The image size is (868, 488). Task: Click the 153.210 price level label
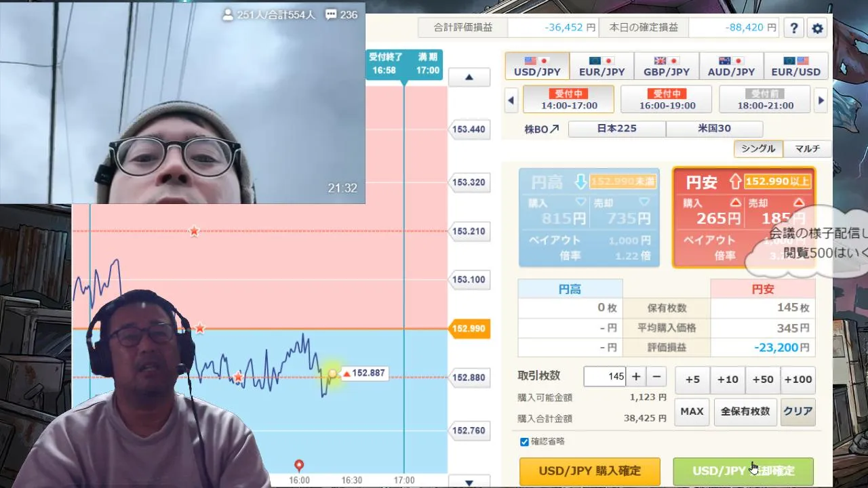click(x=469, y=231)
